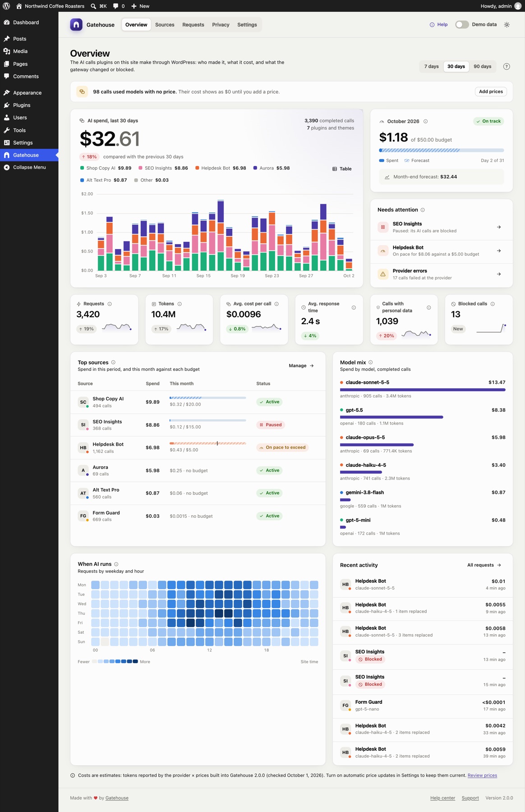The height and width of the screenshot is (812, 525).
Task: Click the Helpdesk Bot gauge icon in Needs attention
Action: click(x=383, y=250)
